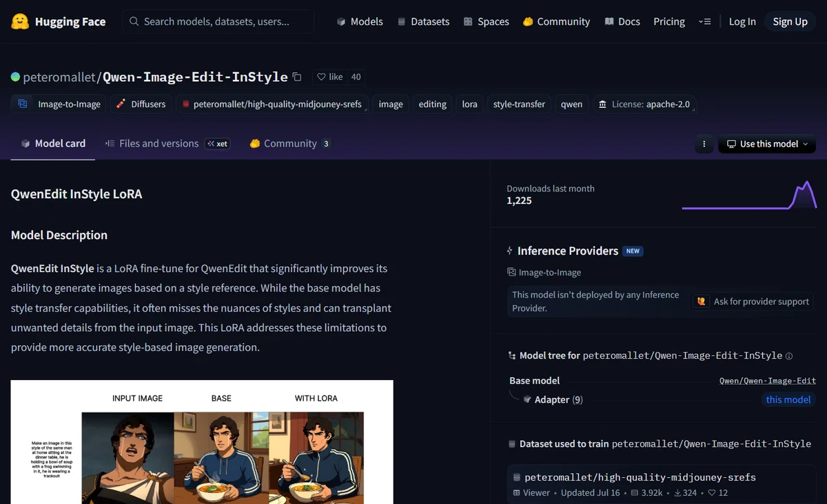This screenshot has height=504, width=827.
Task: Open the Pricing page
Action: 669,21
